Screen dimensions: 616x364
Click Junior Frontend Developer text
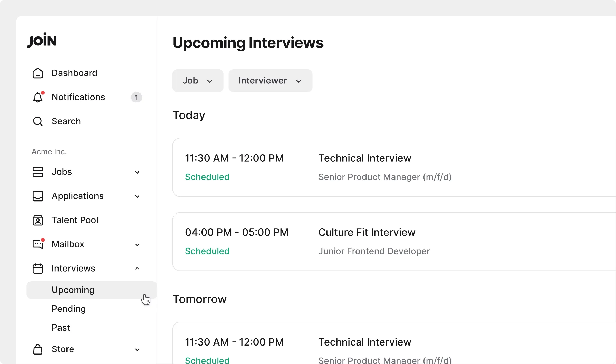tap(374, 251)
